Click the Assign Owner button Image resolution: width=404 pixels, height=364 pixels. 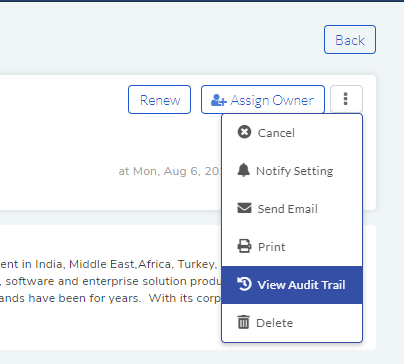point(263,100)
